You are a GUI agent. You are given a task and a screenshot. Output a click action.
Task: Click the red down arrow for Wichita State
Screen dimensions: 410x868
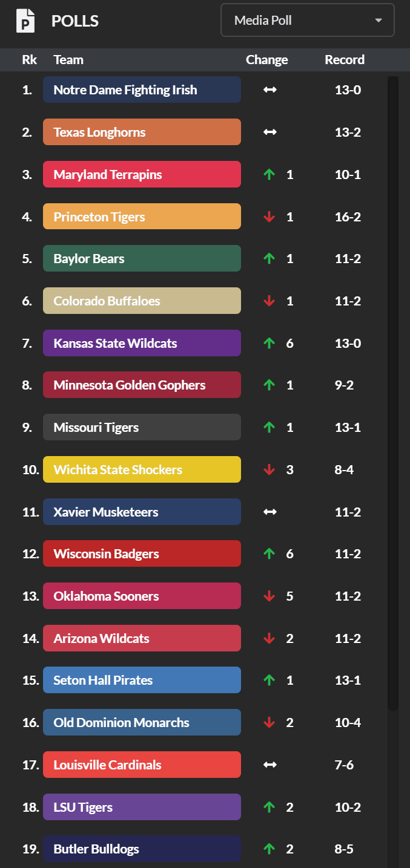pyautogui.click(x=269, y=469)
